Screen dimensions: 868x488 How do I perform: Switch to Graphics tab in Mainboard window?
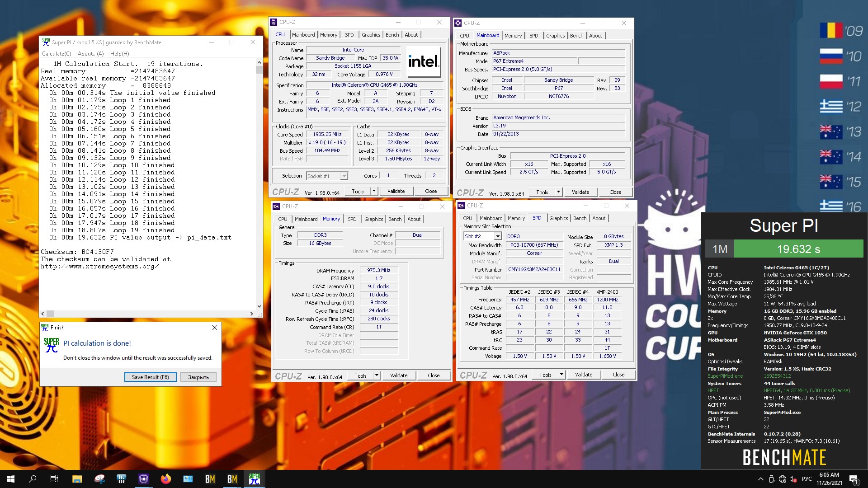pos(555,36)
